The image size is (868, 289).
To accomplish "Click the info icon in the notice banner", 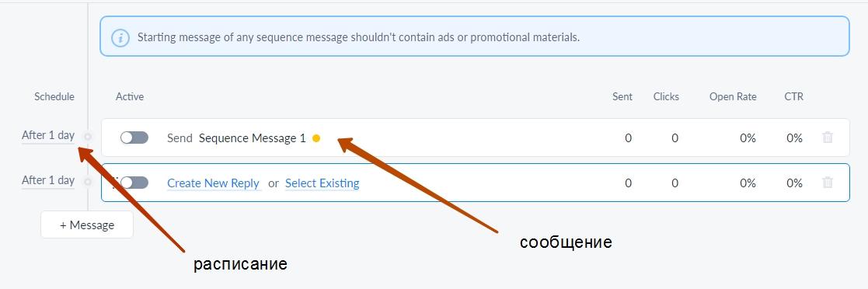I will 120,38.
